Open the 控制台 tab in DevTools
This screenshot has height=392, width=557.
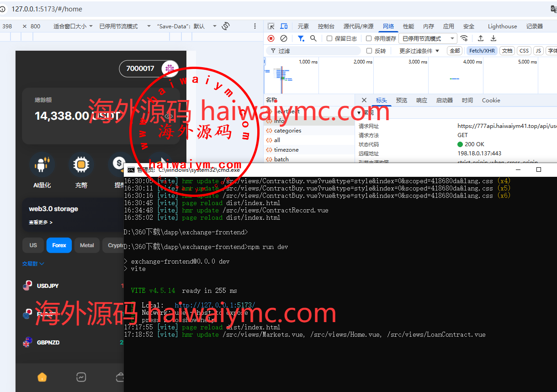click(x=326, y=26)
